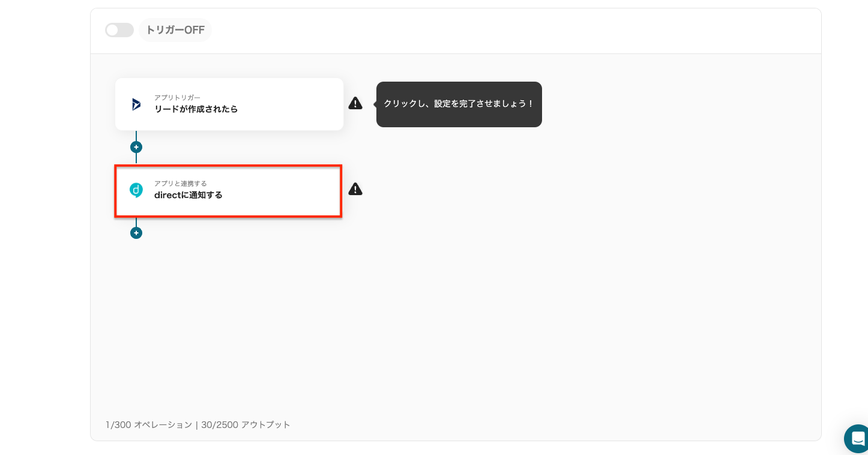This screenshot has width=868, height=455.
Task: Click the connector line above directに通知する
Action: pyautogui.click(x=136, y=158)
